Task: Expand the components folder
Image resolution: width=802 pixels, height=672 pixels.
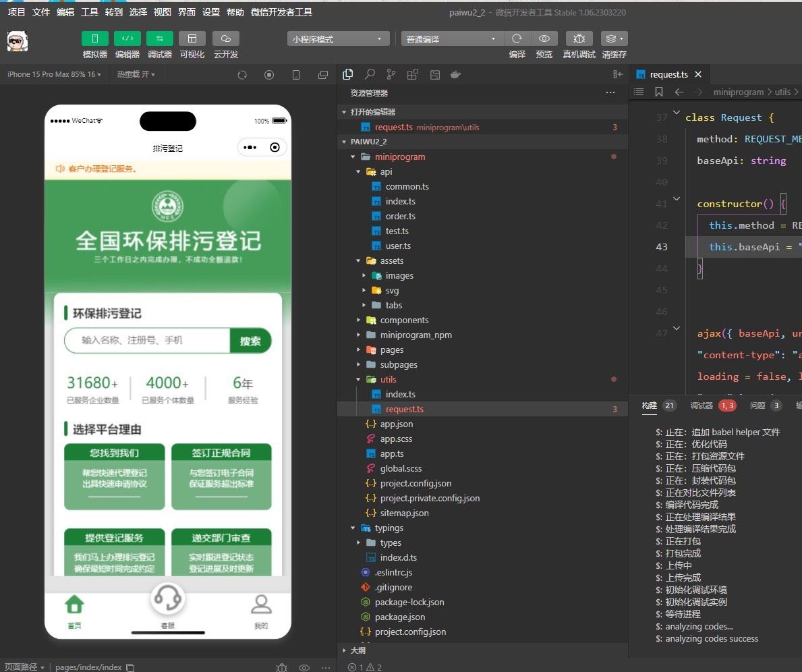Action: (358, 320)
